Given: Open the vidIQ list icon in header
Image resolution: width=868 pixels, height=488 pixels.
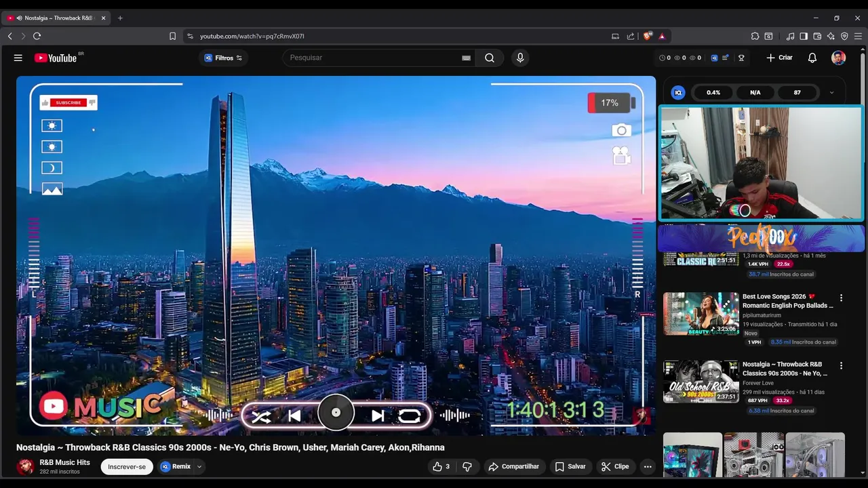Looking at the screenshot, I should point(726,58).
